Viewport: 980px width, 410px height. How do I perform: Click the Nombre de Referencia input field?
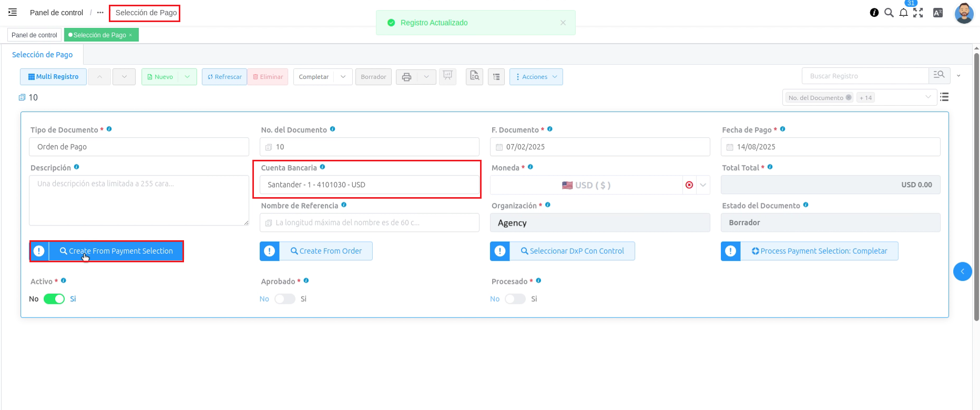pos(369,222)
